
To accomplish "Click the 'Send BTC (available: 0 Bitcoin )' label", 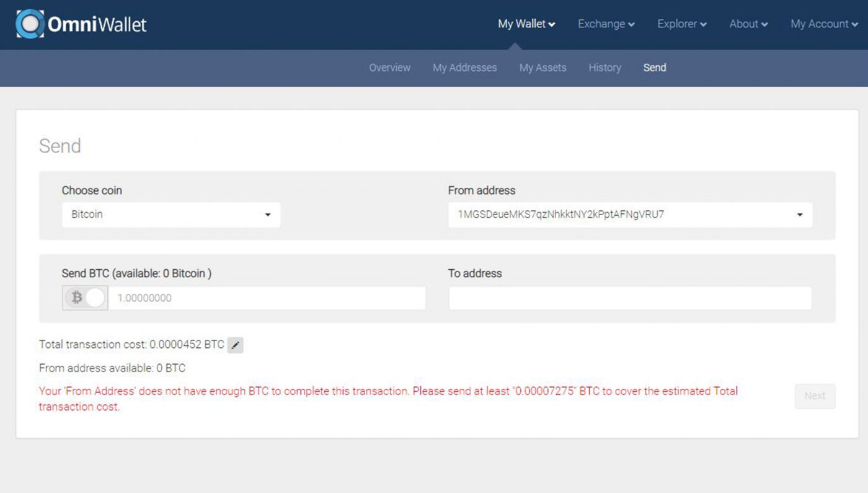I will point(136,273).
